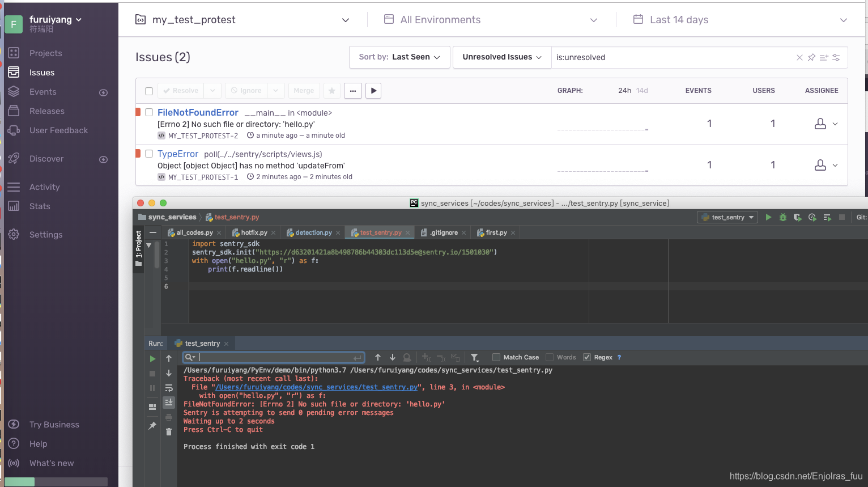
Task: Clear the Sentry issue search query
Action: (799, 58)
